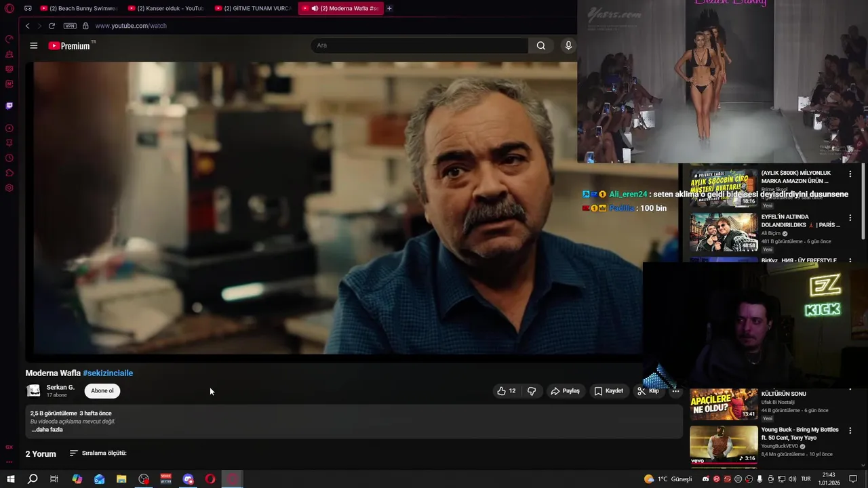Open Opera browser icon on taskbar
Viewport: 868px width, 488px height.
coord(210,479)
